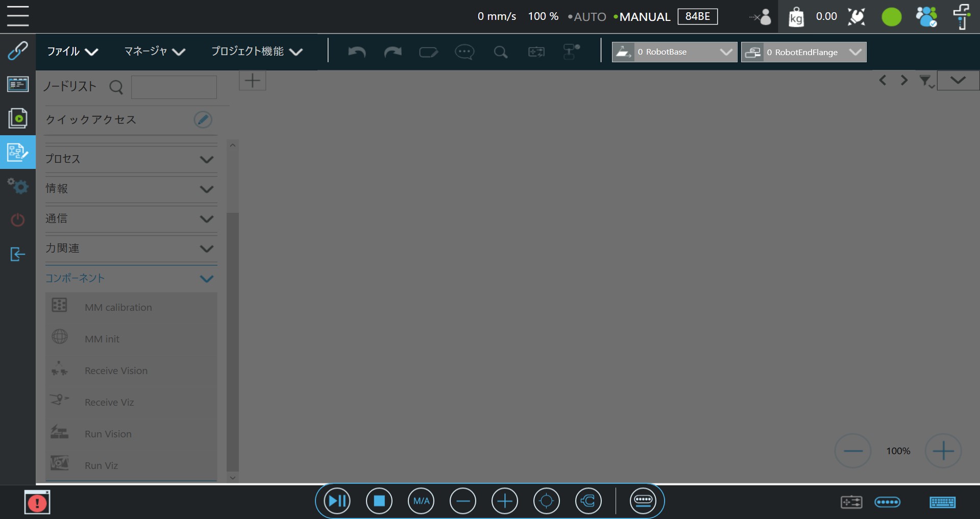The height and width of the screenshot is (519, 980).
Task: Select AUTO mode indicator
Action: tap(587, 17)
